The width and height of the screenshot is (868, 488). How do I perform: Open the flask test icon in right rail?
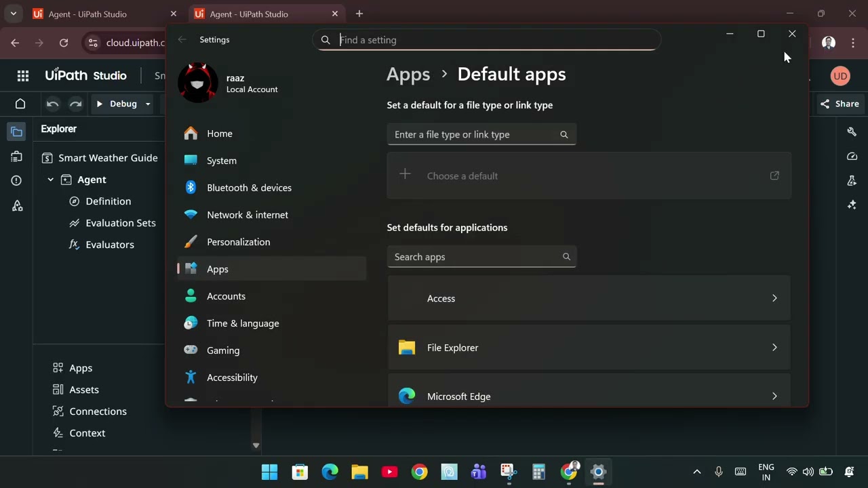pyautogui.click(x=852, y=180)
